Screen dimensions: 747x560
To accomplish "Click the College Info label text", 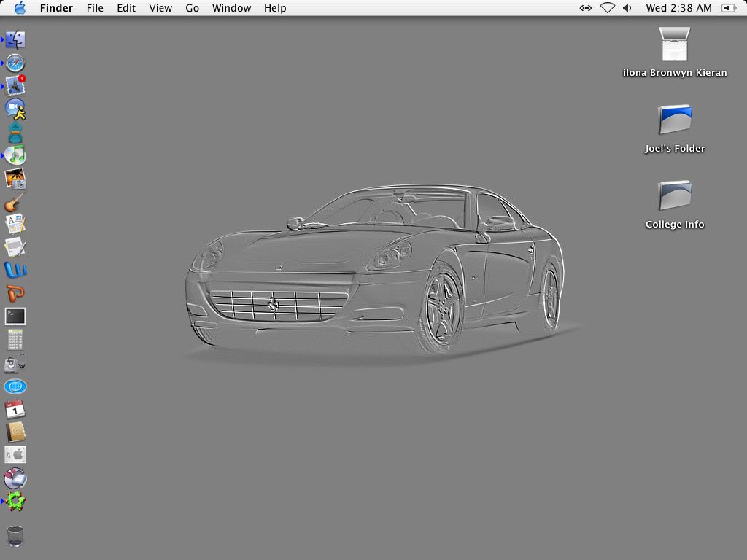I will [675, 225].
